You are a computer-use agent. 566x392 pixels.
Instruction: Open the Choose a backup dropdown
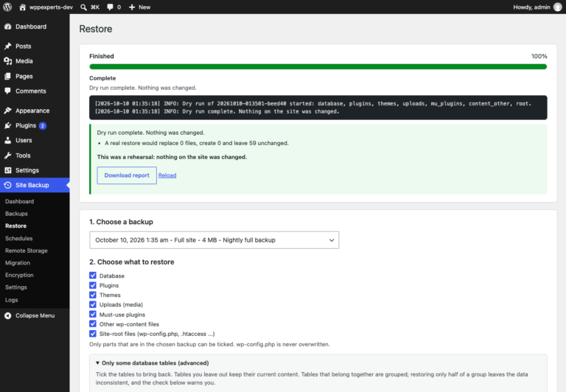tap(214, 240)
